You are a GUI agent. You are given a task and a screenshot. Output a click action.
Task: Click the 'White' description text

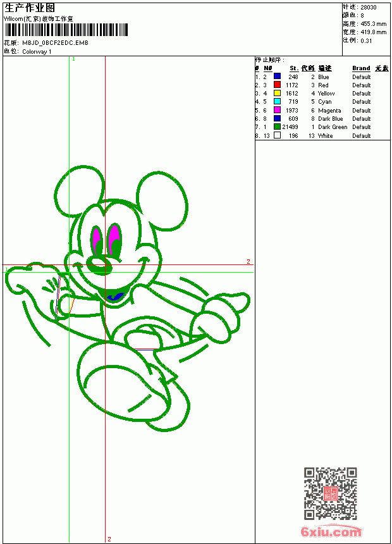pyautogui.click(x=325, y=135)
